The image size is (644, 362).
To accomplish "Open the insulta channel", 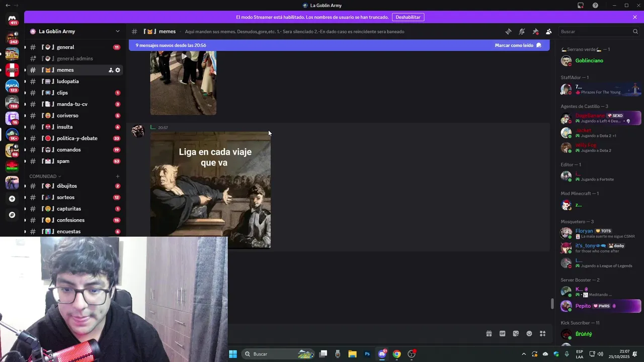I will 74,127.
